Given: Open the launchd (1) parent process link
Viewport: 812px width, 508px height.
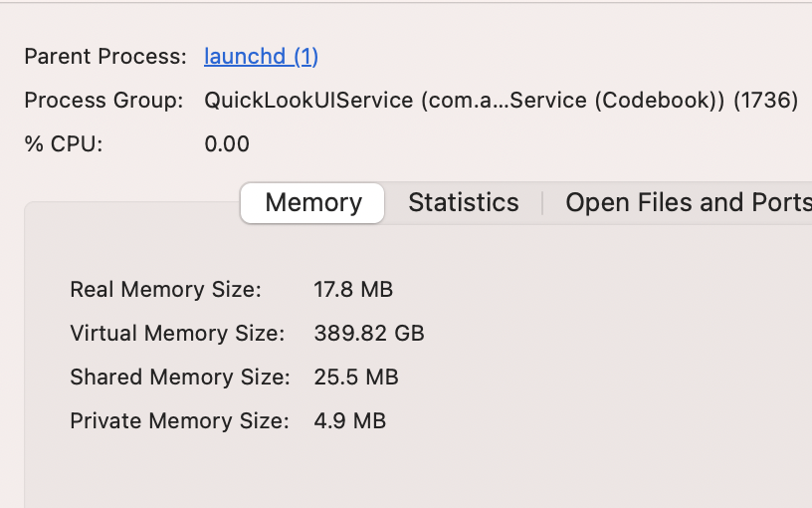Looking at the screenshot, I should tap(261, 56).
